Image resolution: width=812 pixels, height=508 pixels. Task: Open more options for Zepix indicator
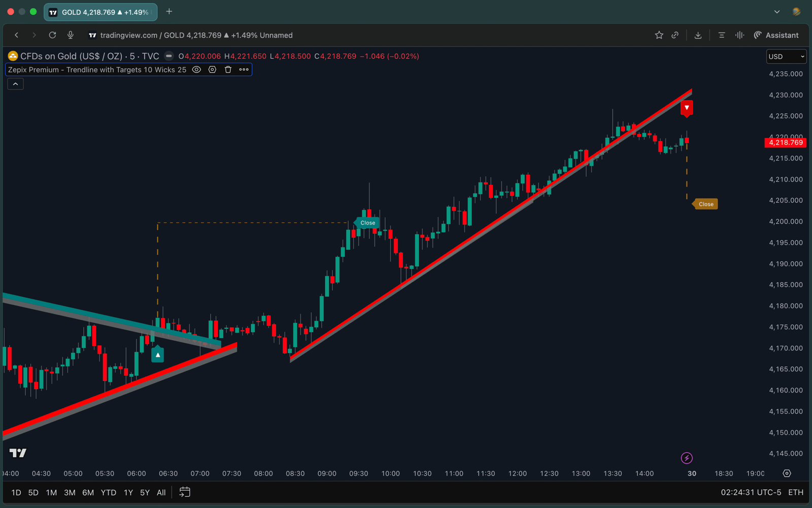244,70
